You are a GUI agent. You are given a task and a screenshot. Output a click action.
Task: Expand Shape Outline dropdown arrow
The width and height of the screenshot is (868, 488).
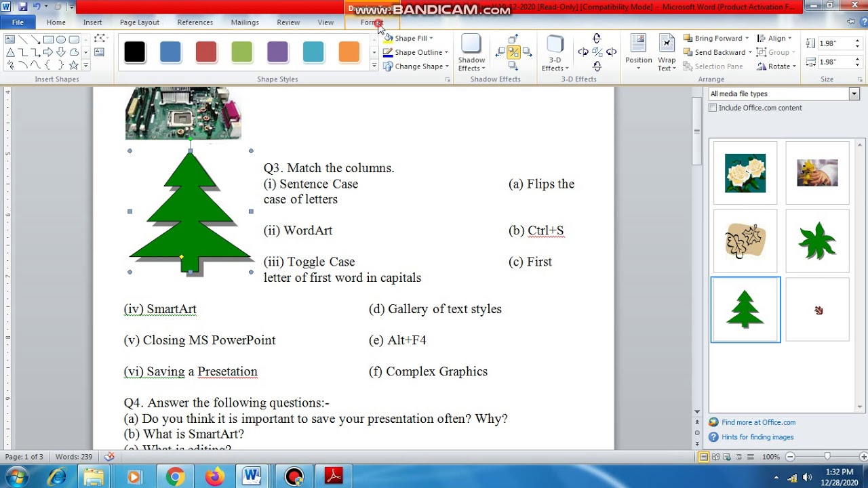(x=446, y=52)
